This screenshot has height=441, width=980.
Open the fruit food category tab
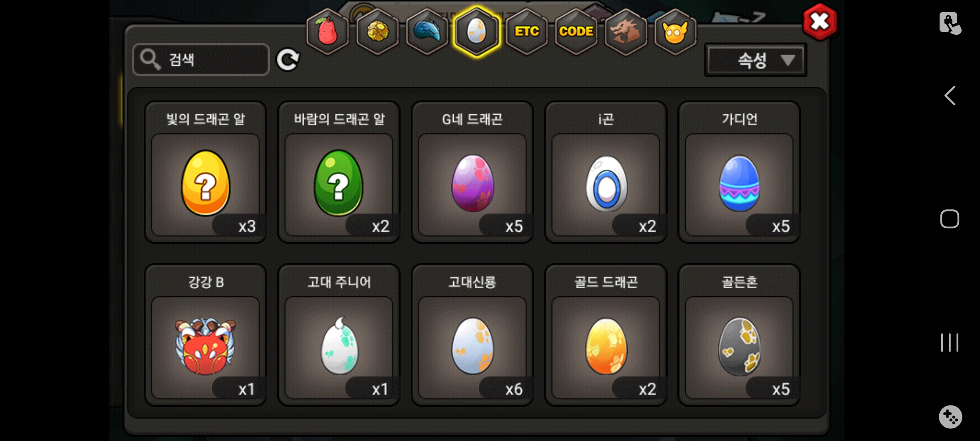click(327, 31)
